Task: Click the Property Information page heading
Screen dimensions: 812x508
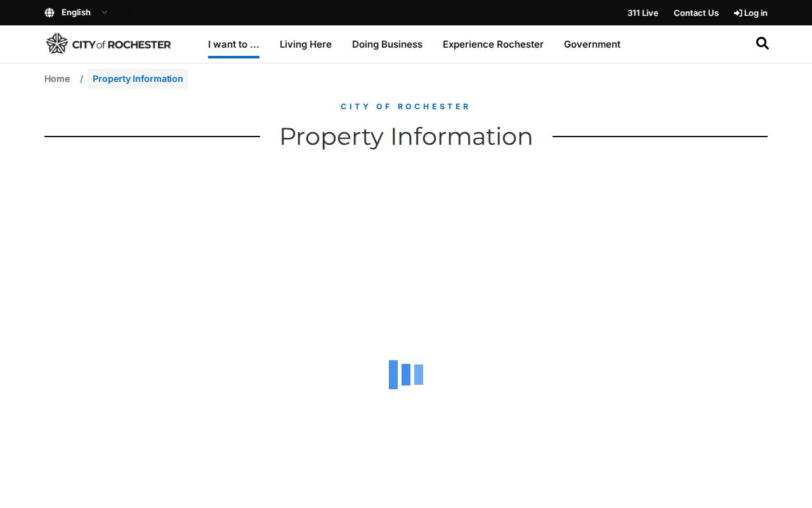Action: [406, 137]
